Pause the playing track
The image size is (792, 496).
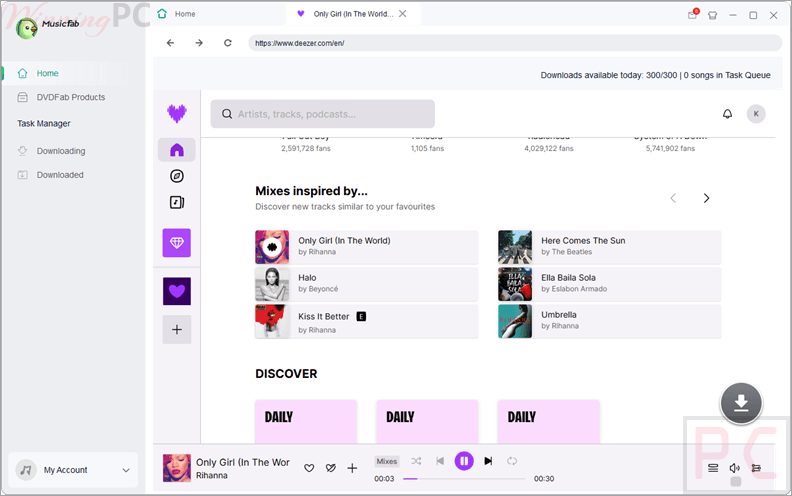point(464,461)
